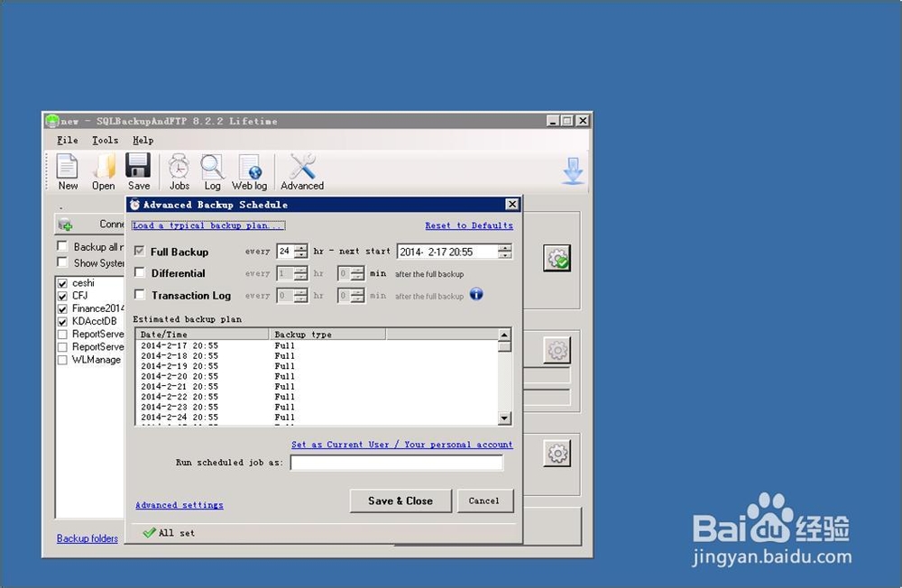Click the Cancel button
902x588 pixels.
point(484,501)
